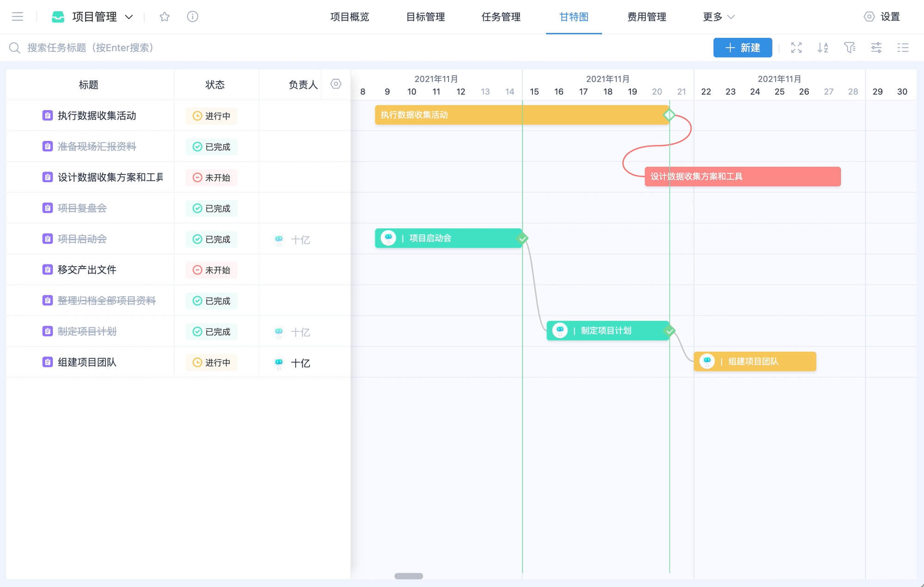Switch to the 费用管理 tab
The height and width of the screenshot is (587, 924).
point(646,17)
